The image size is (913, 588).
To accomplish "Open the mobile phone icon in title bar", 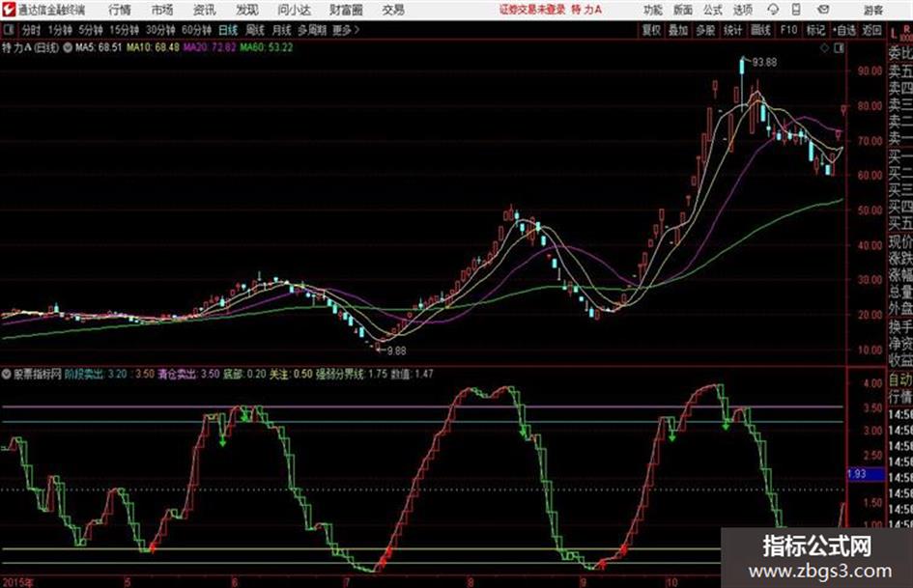I will tap(796, 10).
